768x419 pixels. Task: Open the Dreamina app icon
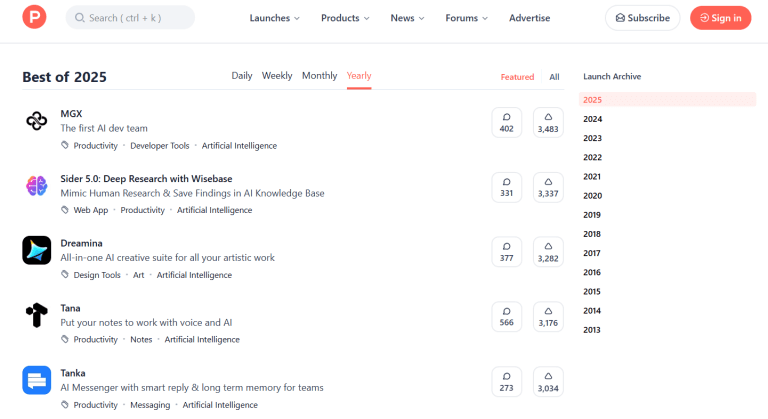(x=37, y=250)
